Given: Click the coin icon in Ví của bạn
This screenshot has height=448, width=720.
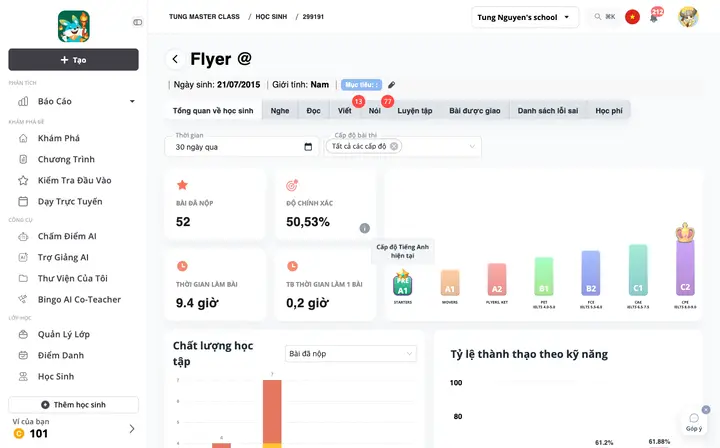Looking at the screenshot, I should 19,433.
